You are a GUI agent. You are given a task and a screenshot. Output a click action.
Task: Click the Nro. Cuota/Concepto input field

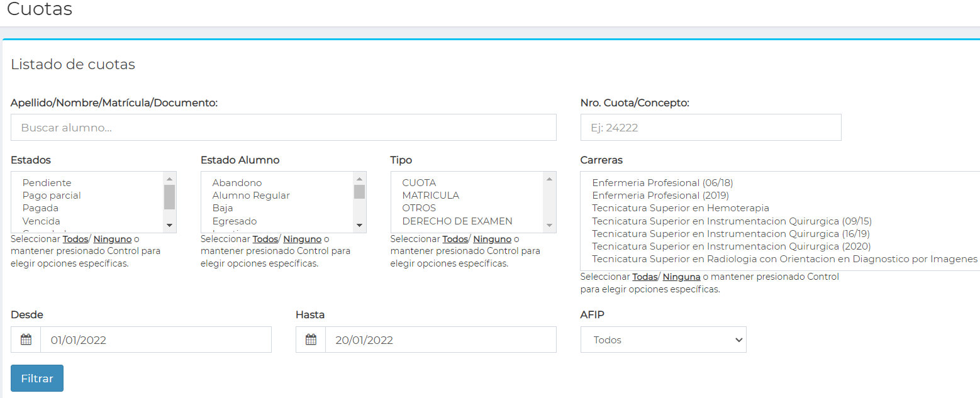[x=711, y=128]
